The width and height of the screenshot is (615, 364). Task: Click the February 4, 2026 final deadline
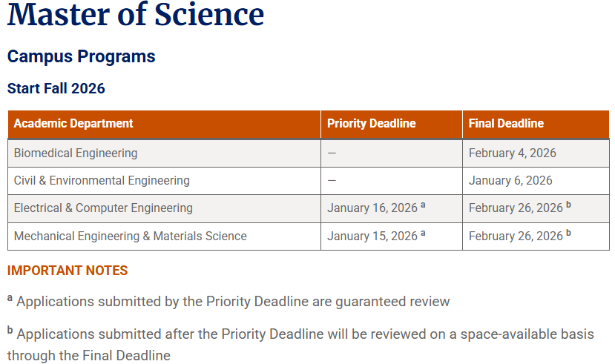512,153
